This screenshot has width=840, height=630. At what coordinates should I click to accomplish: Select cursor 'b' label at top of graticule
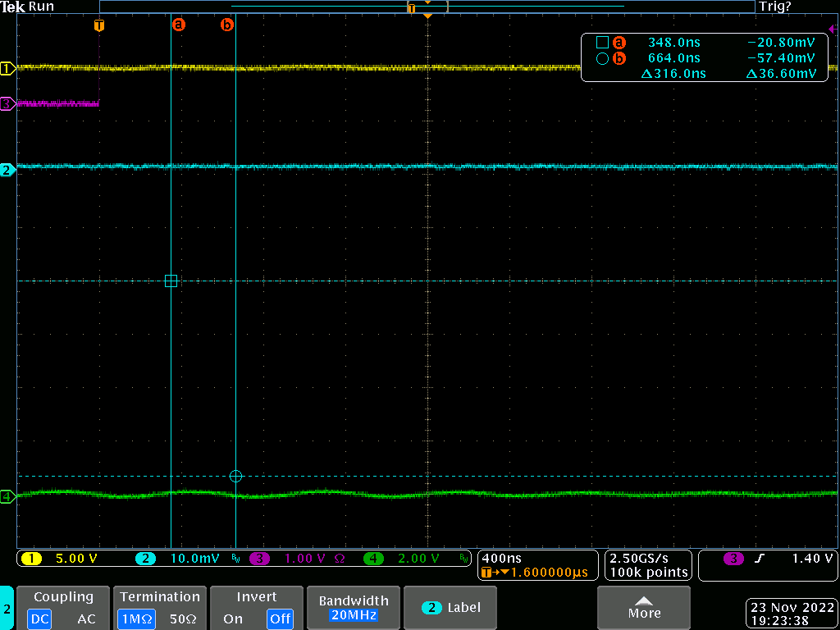tap(227, 25)
